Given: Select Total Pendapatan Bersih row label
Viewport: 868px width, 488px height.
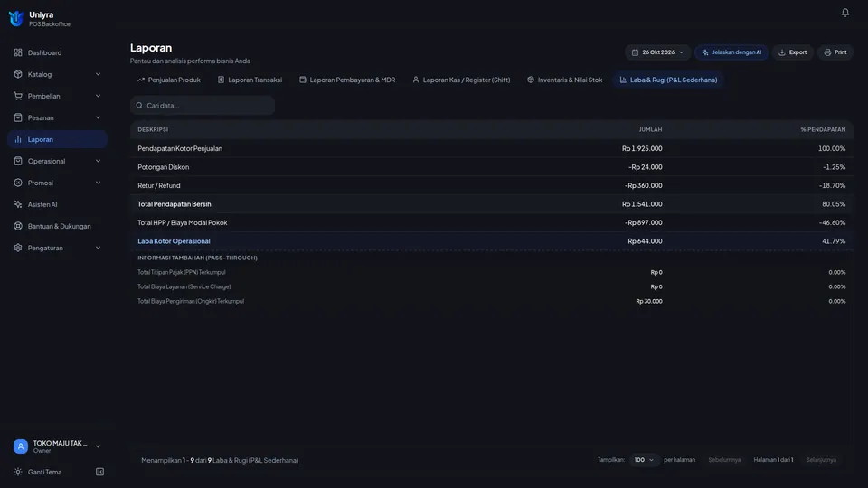Looking at the screenshot, I should click(175, 204).
